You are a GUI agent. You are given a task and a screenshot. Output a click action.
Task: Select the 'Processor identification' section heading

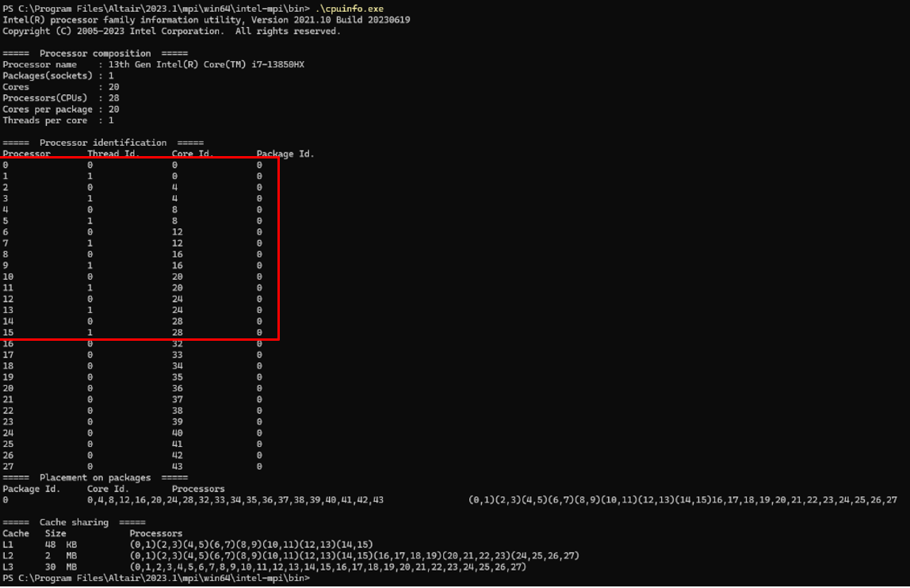pyautogui.click(x=103, y=143)
